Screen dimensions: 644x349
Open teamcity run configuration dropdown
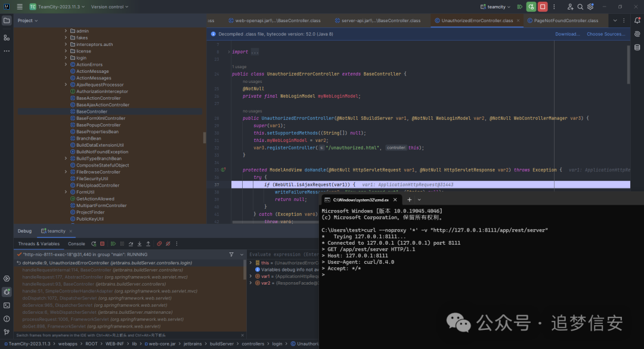[496, 7]
